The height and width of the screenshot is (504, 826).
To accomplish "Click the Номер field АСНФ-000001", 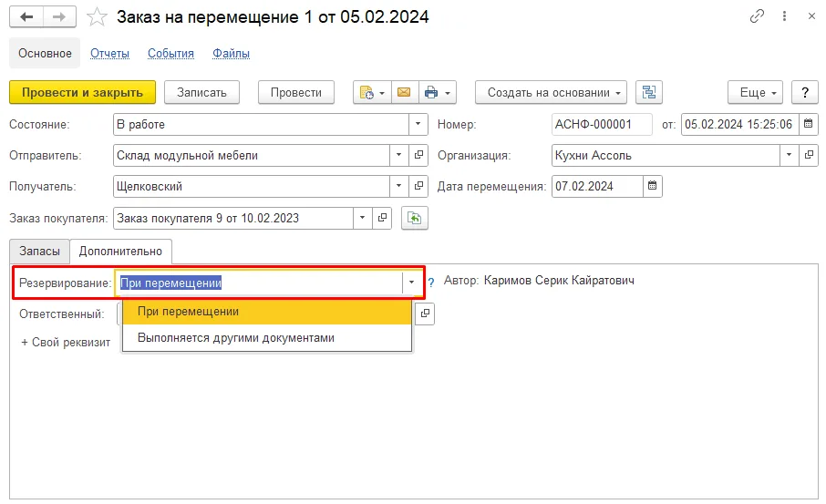I will click(x=602, y=124).
